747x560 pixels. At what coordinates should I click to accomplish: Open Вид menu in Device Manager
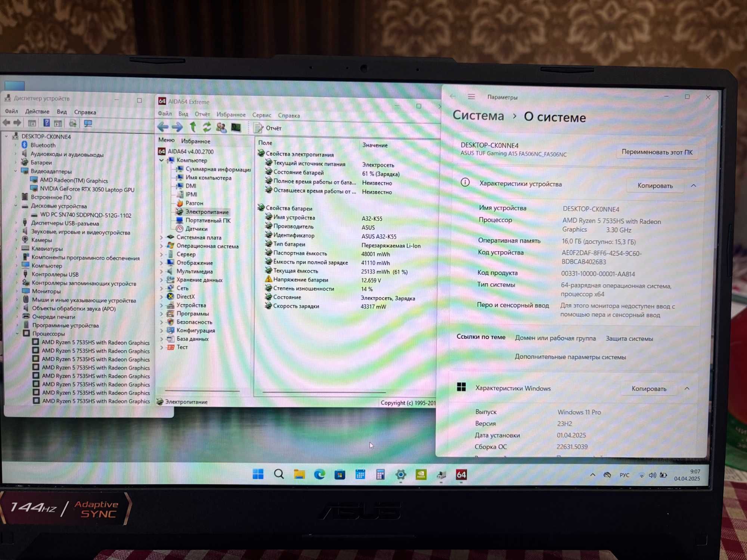62,112
